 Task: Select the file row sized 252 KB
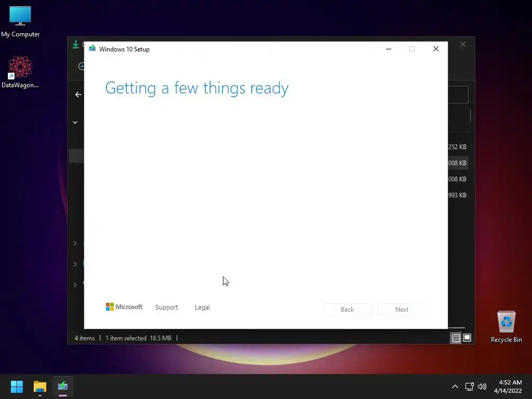tap(458, 147)
